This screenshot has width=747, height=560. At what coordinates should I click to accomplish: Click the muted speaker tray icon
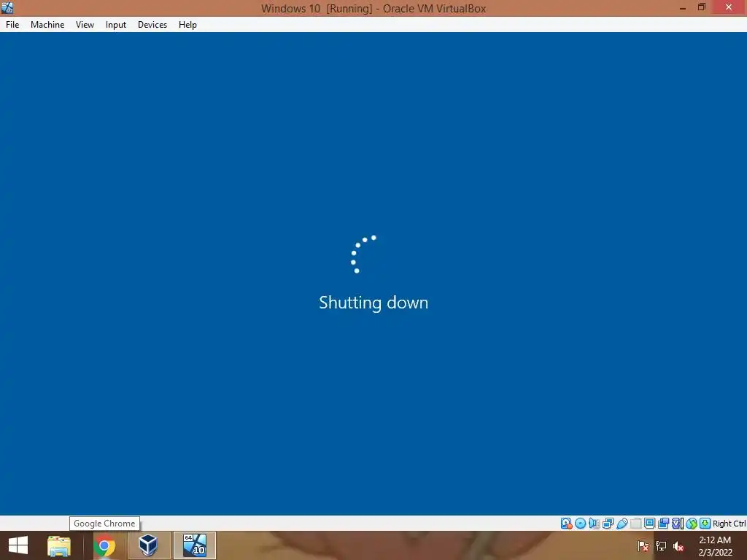pyautogui.click(x=678, y=545)
